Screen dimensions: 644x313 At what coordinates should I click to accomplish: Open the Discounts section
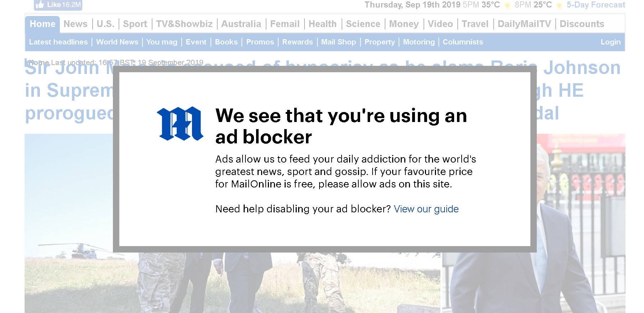[x=582, y=24]
